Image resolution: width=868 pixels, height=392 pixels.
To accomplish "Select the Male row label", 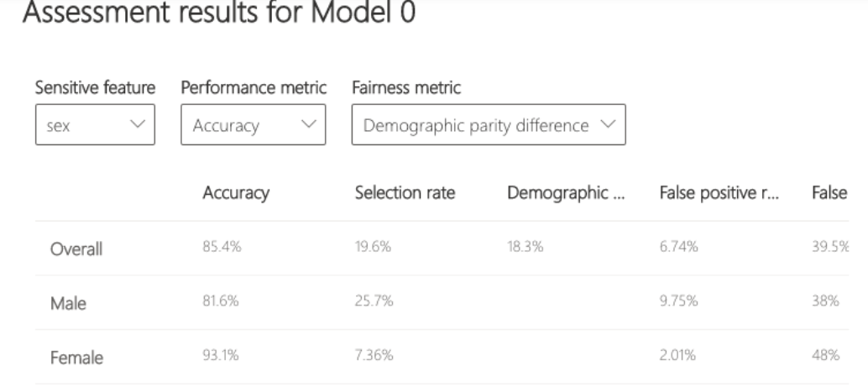I will click(69, 303).
